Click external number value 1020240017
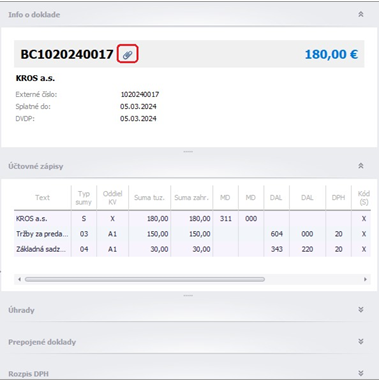 coord(140,95)
